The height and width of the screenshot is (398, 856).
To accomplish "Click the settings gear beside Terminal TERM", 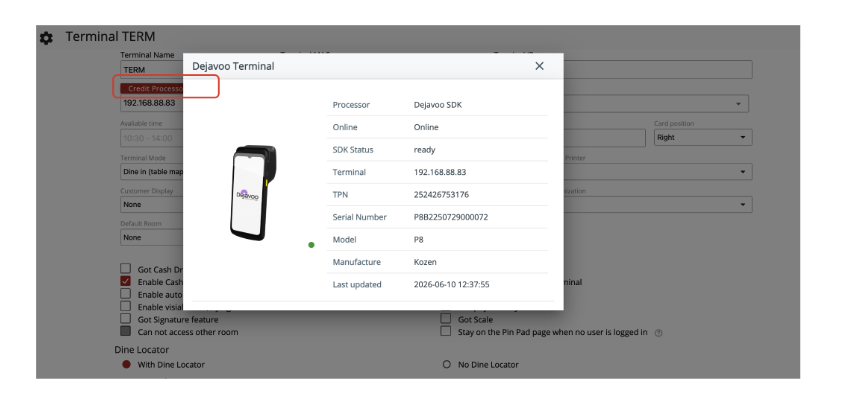I will click(46, 38).
